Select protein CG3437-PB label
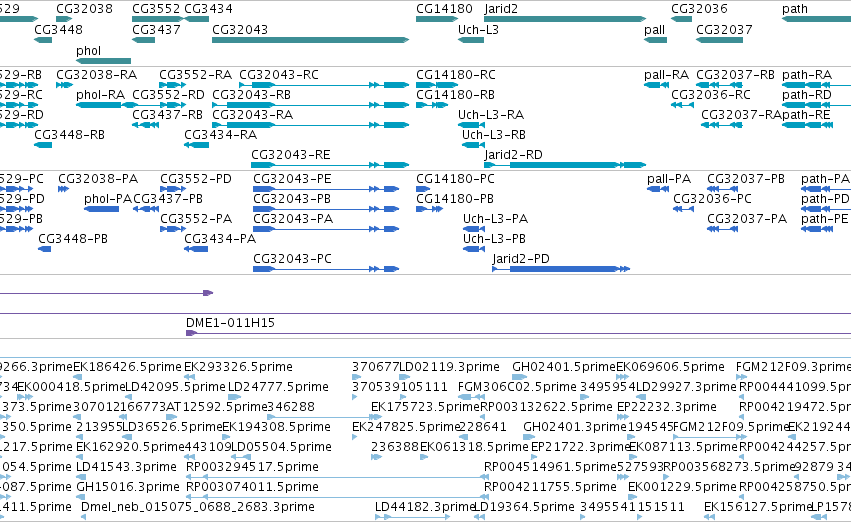851x522 pixels. click(x=168, y=199)
